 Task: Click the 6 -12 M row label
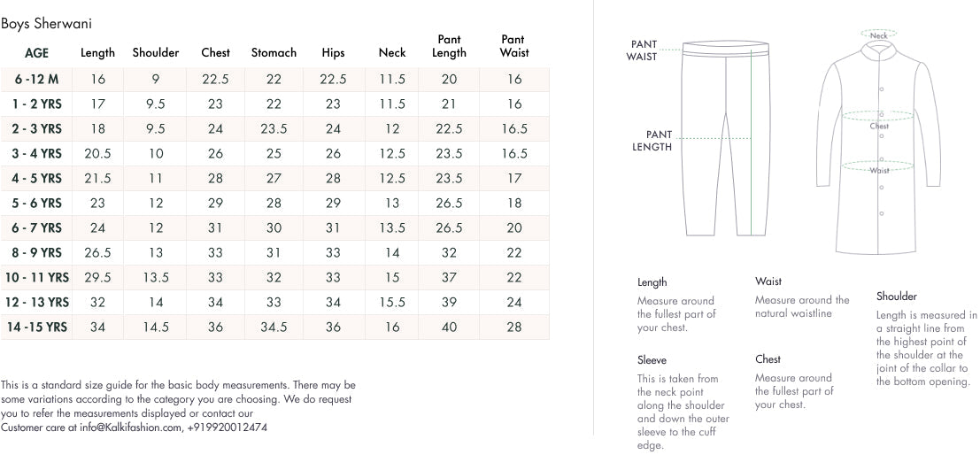37,79
